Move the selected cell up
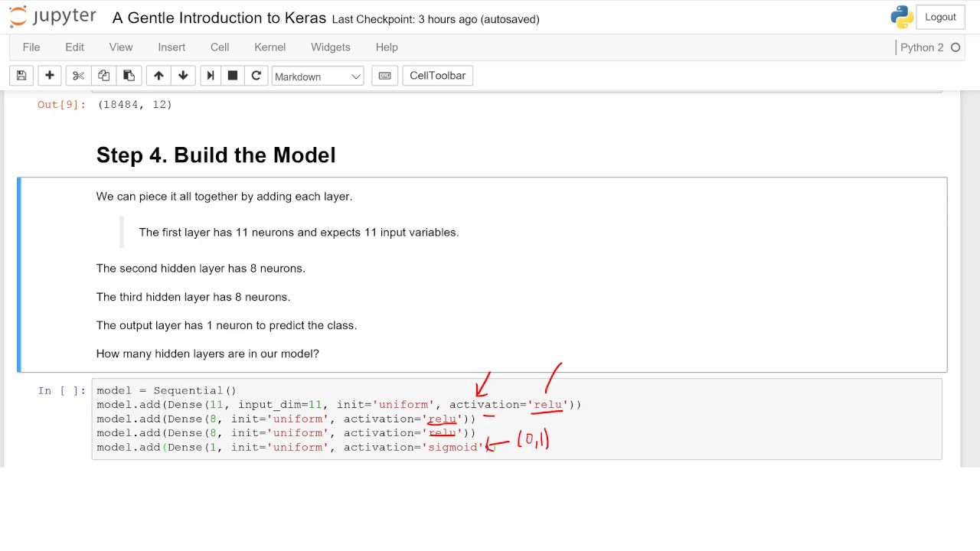The image size is (980, 551). point(158,76)
